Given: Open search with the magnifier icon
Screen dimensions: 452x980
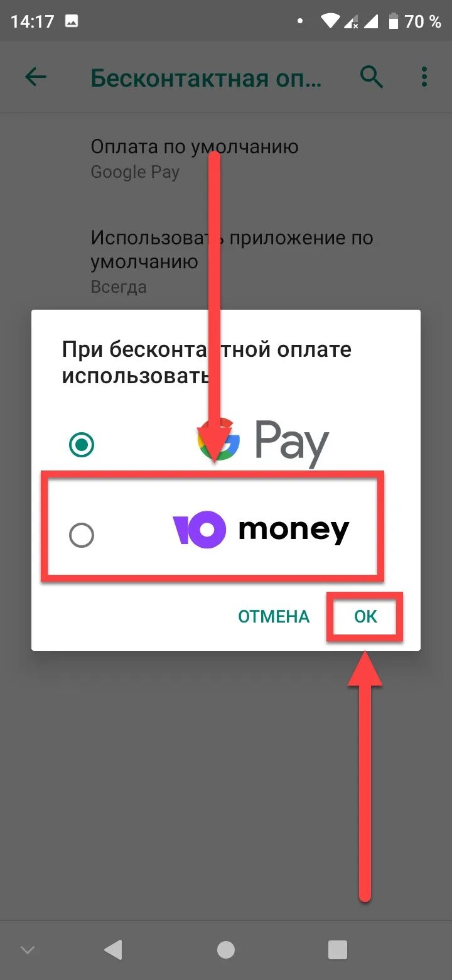Looking at the screenshot, I should pyautogui.click(x=372, y=77).
